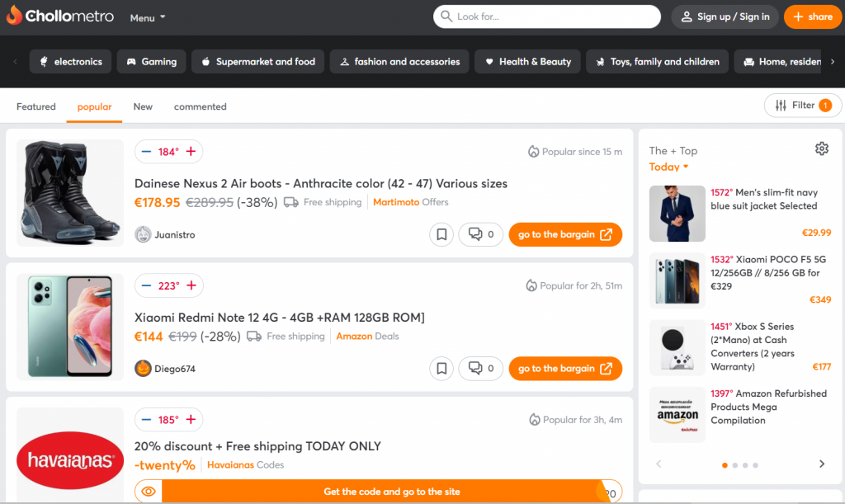The height and width of the screenshot is (504, 845).
Task: Select the third Top deals pagination dot
Action: click(745, 465)
